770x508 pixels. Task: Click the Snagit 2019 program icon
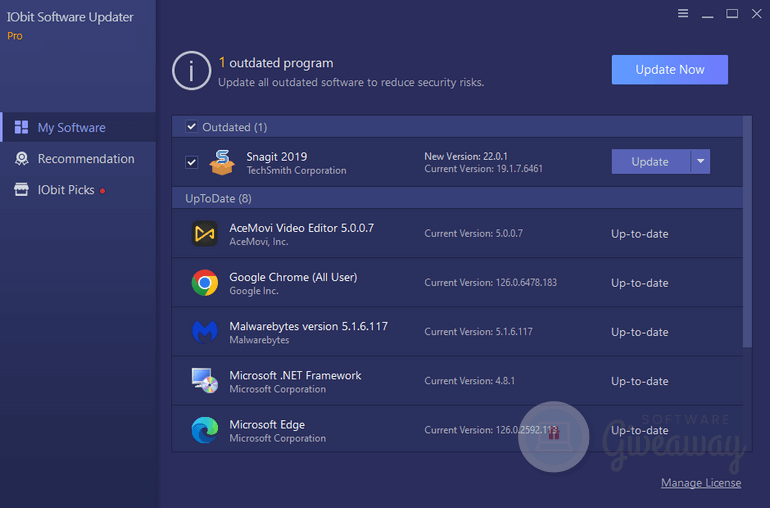point(222,162)
